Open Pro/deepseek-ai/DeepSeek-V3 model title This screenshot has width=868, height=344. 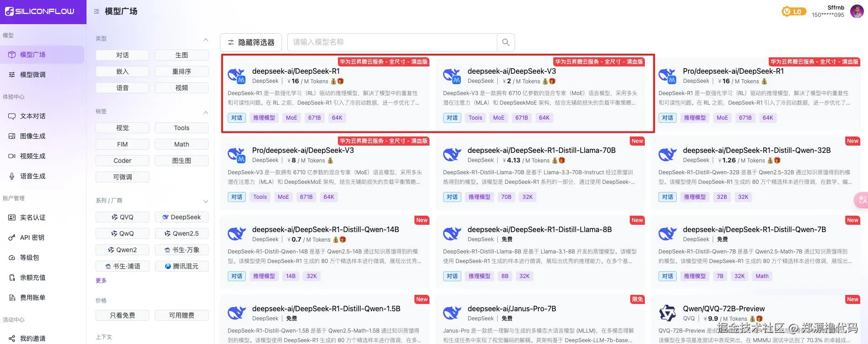(x=303, y=151)
